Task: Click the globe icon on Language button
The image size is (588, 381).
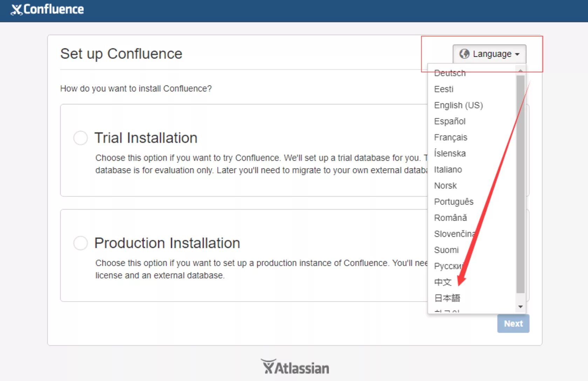Action: click(x=464, y=54)
